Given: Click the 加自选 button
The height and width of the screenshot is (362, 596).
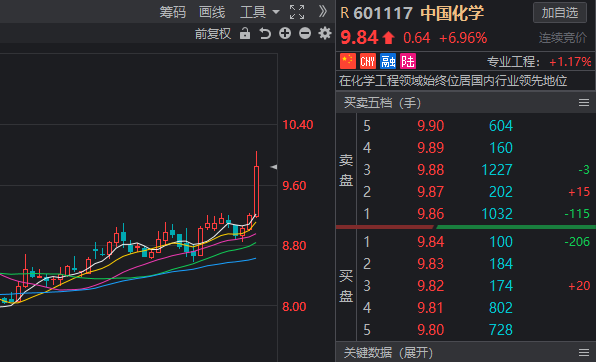Looking at the screenshot, I should tap(560, 13).
